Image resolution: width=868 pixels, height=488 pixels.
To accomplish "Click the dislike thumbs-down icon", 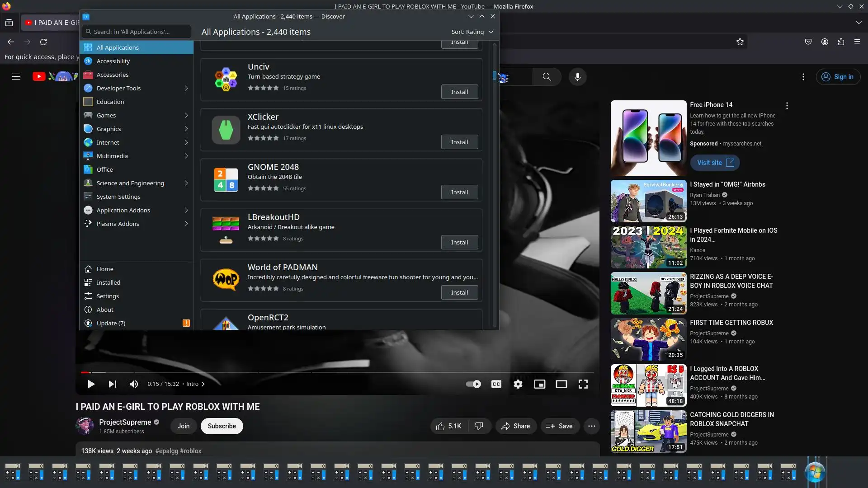I will click(479, 426).
